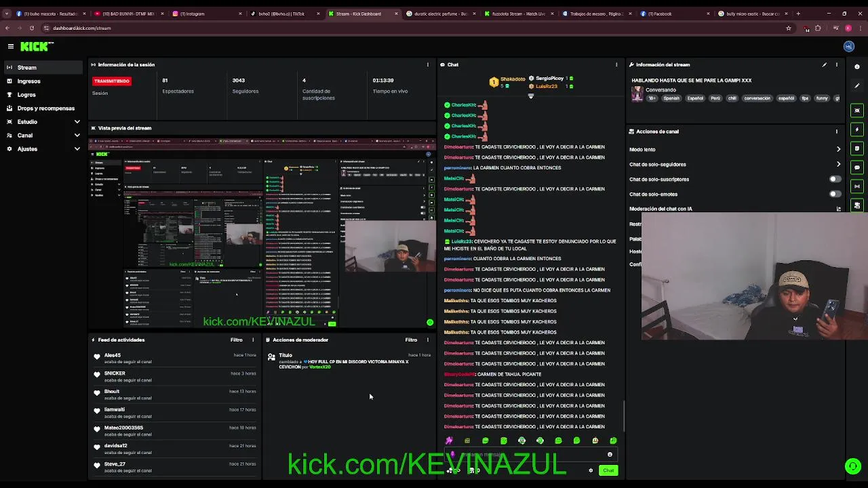The height and width of the screenshot is (488, 868).
Task: Click the Kick logo
Action: tap(37, 46)
